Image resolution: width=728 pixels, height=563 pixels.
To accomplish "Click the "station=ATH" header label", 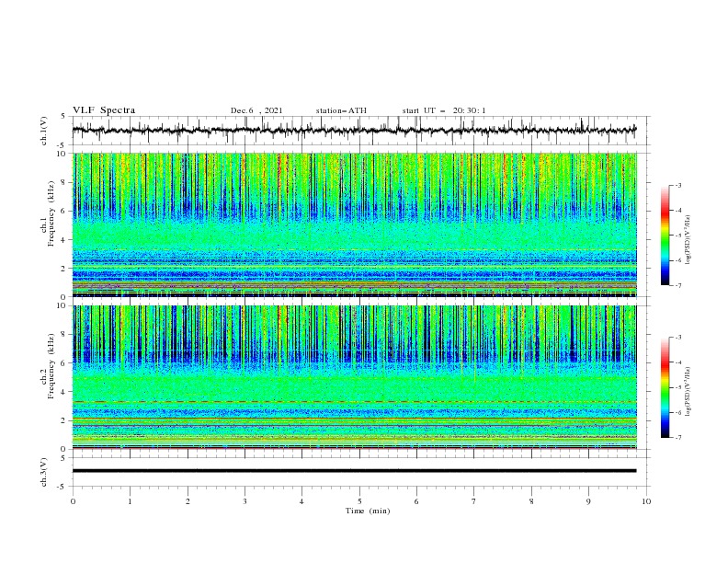I will click(341, 110).
